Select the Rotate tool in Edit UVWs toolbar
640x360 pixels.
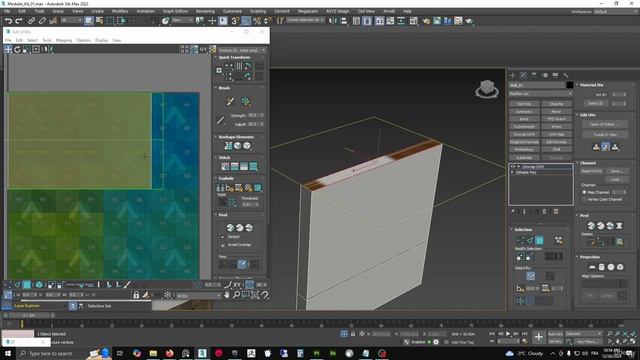17,49
